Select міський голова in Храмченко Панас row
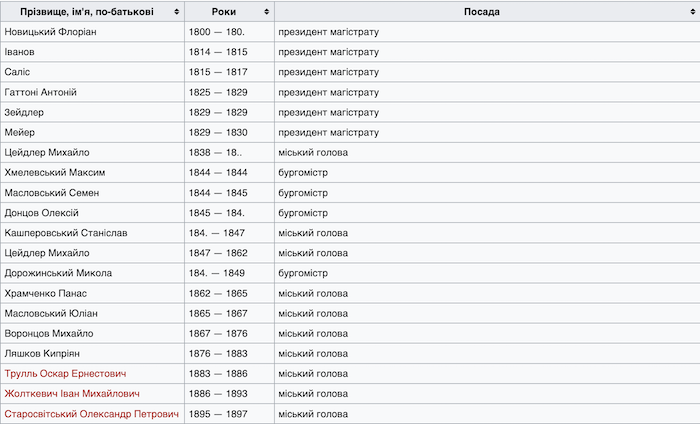Viewport: 700px width, 424px height. pyautogui.click(x=313, y=293)
